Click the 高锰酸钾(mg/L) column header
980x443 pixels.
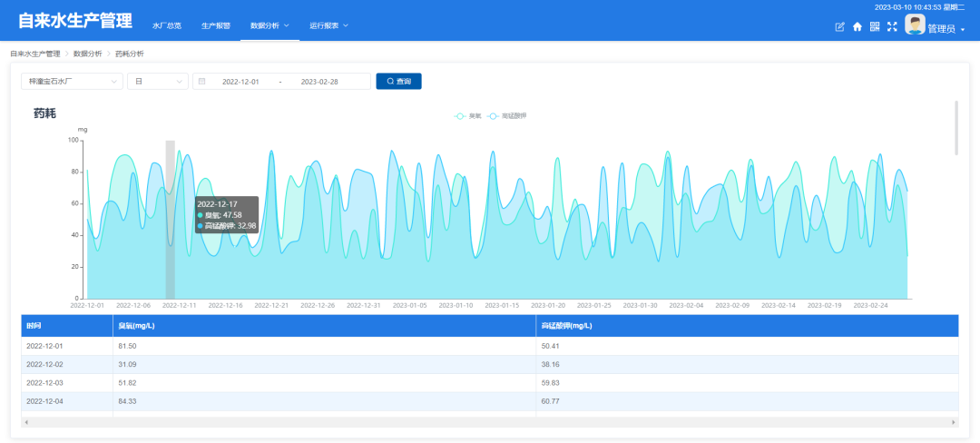pos(747,326)
